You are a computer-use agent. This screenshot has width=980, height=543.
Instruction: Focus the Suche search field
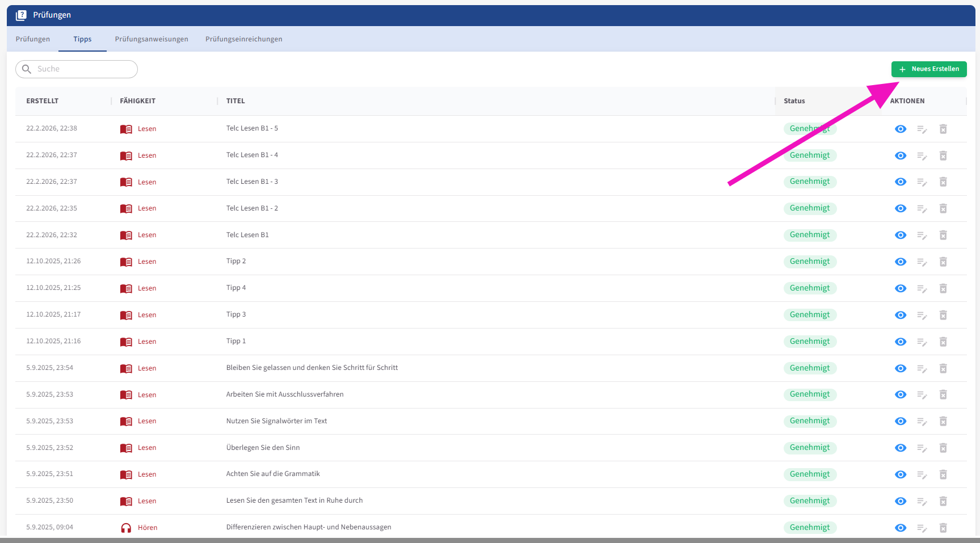pyautogui.click(x=84, y=69)
